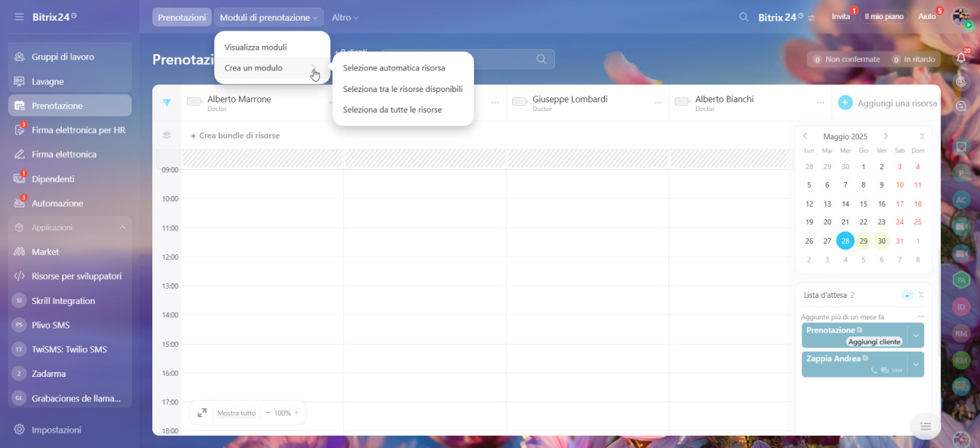Toggle fullscreen expand icon in calendar
980x448 pixels.
[x=202, y=413]
